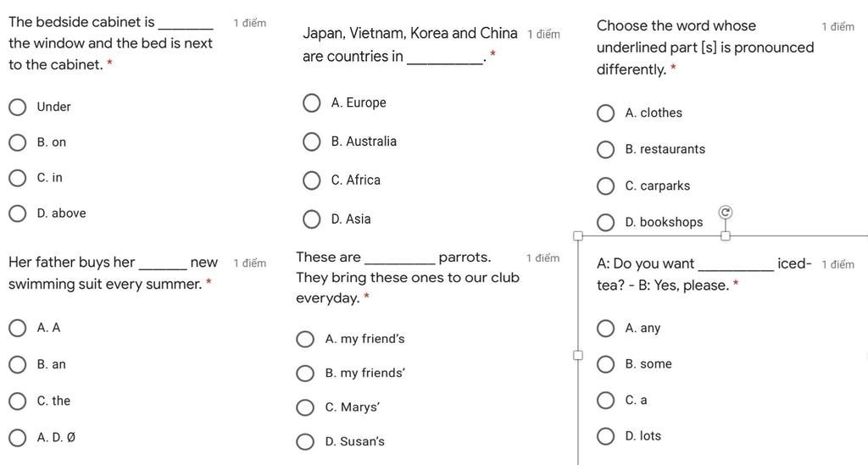This screenshot has height=465, width=868.
Task: Click the rotate handle icon above the selection
Action: [726, 212]
